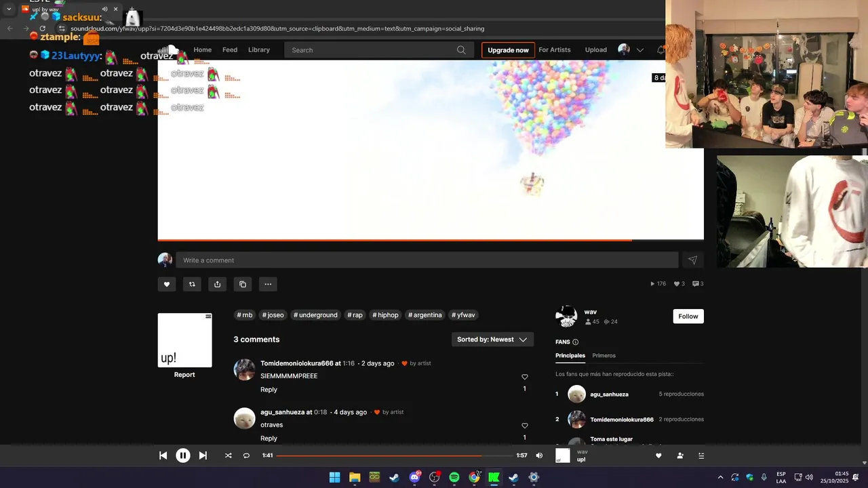The width and height of the screenshot is (868, 488).
Task: Open the ESP LAA language switcher
Action: [781, 477]
